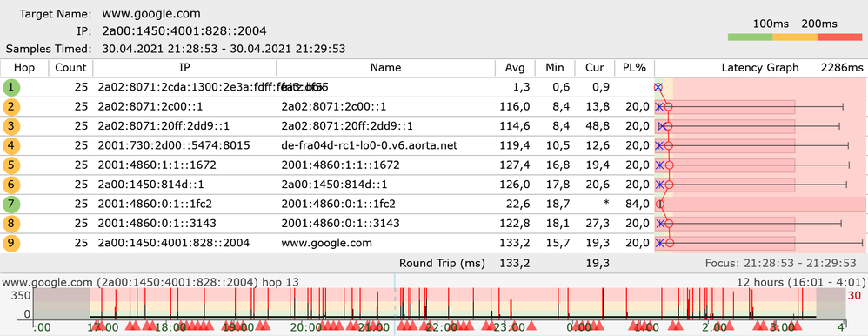
Task: Select the hop 6 orange circle
Action: coord(10,184)
